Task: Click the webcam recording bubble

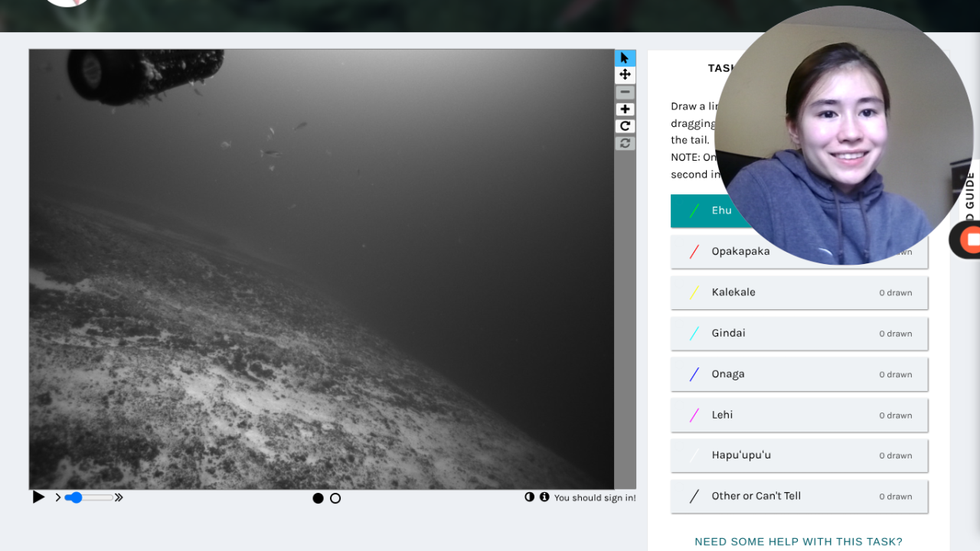Action: 843,135
